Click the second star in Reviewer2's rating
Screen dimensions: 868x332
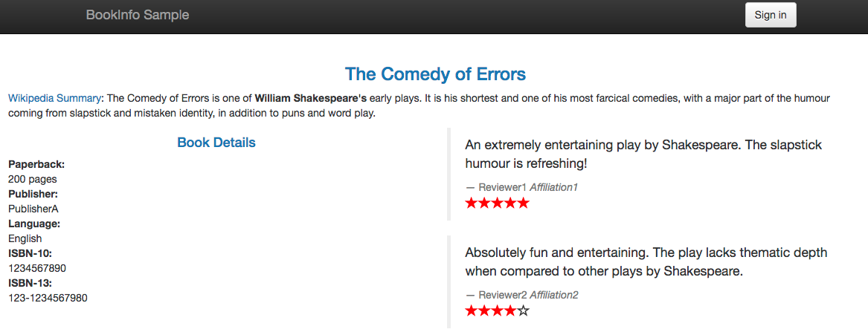[484, 310]
